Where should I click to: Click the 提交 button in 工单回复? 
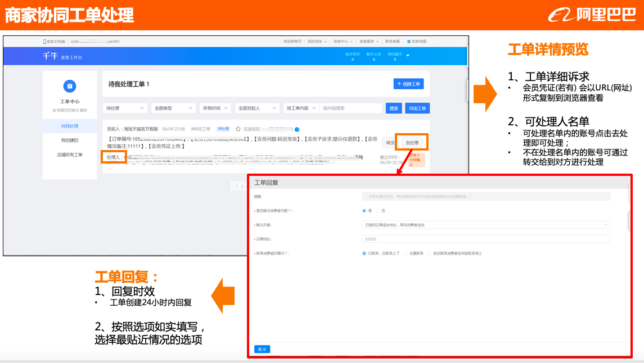click(262, 349)
